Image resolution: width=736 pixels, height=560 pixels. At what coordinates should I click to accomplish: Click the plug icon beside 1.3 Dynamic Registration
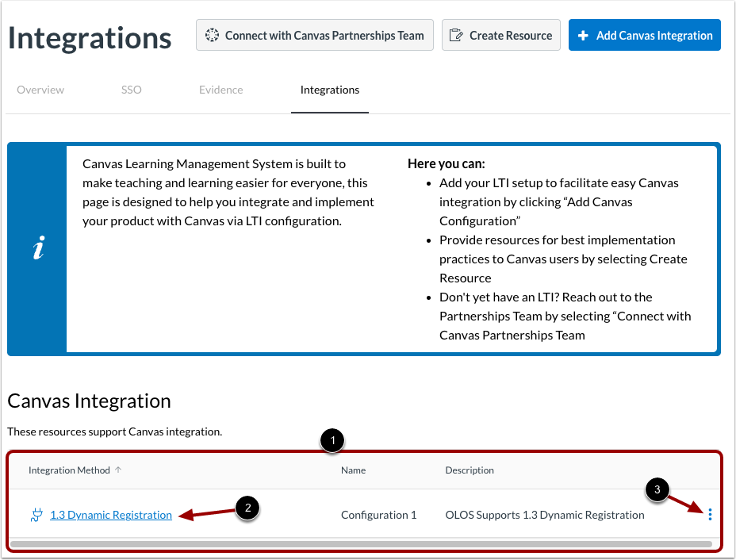(36, 515)
